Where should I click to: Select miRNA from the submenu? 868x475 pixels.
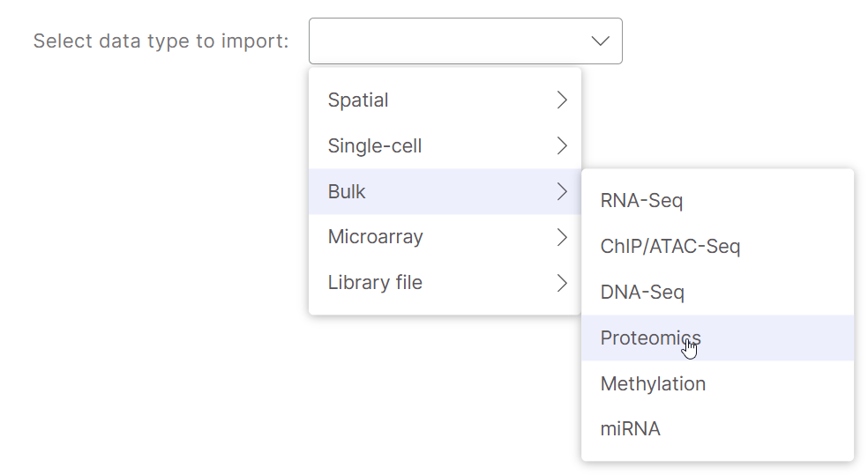coord(630,430)
